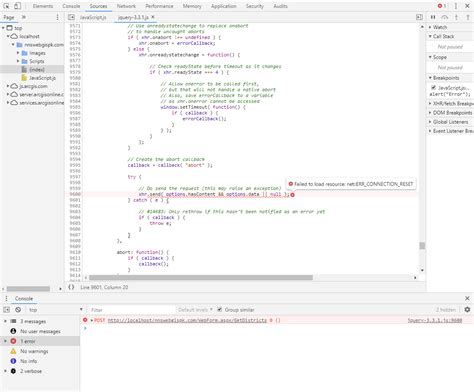474x392 pixels.
Task: Open the Security tab
Action: coord(255,6)
